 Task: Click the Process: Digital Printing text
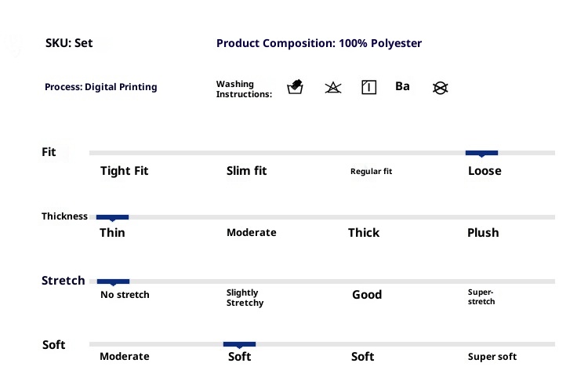(100, 87)
